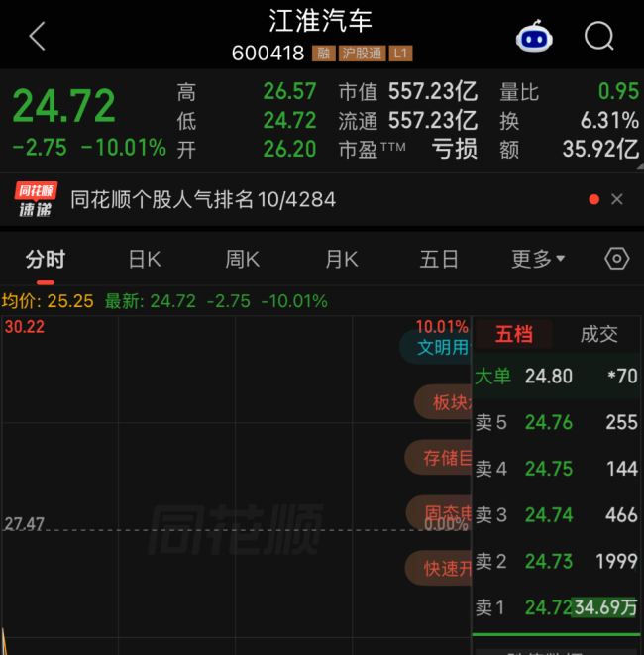Click the 27.47 previous close axis label
The image size is (644, 655).
pyautogui.click(x=24, y=524)
